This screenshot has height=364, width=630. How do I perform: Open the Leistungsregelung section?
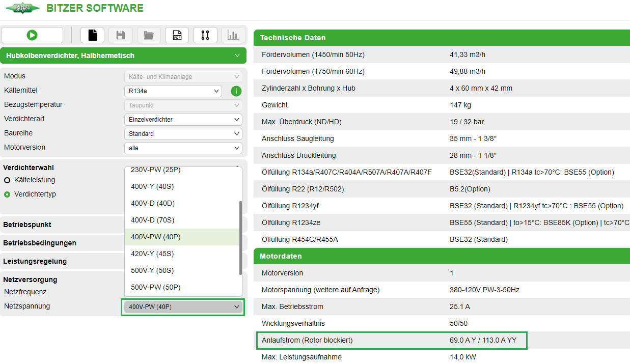click(61, 261)
